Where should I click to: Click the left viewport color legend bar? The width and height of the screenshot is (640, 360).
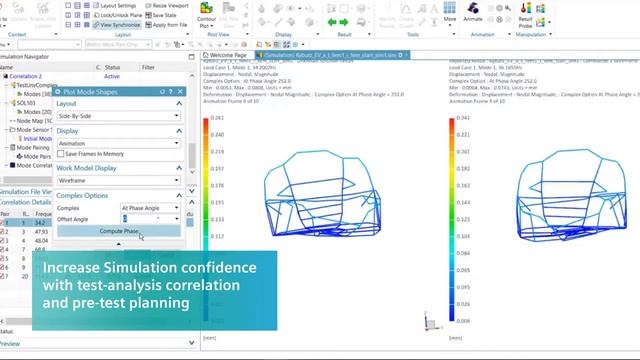coord(206,219)
